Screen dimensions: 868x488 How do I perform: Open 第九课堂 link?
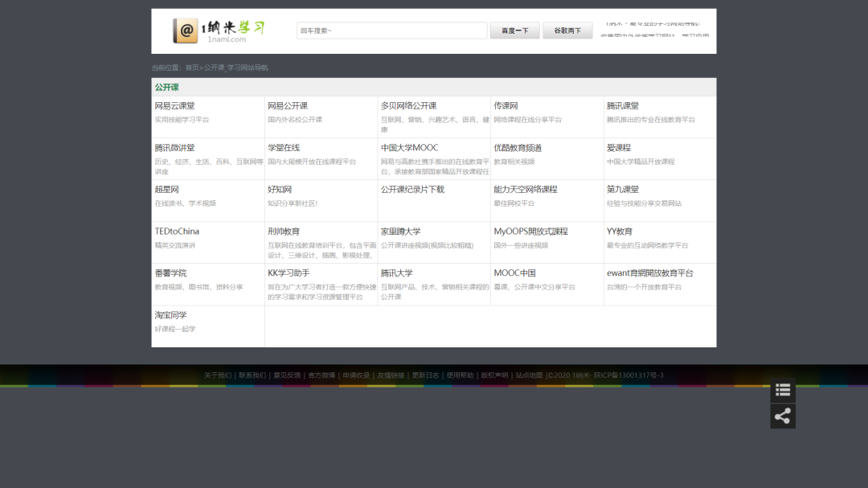(623, 190)
